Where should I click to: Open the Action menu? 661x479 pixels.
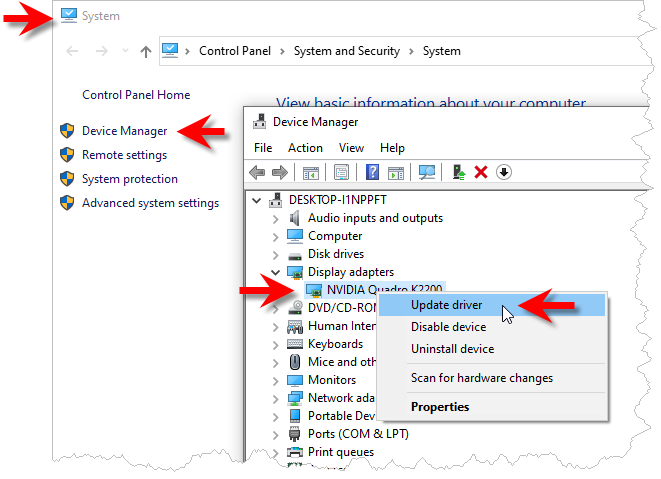click(305, 148)
